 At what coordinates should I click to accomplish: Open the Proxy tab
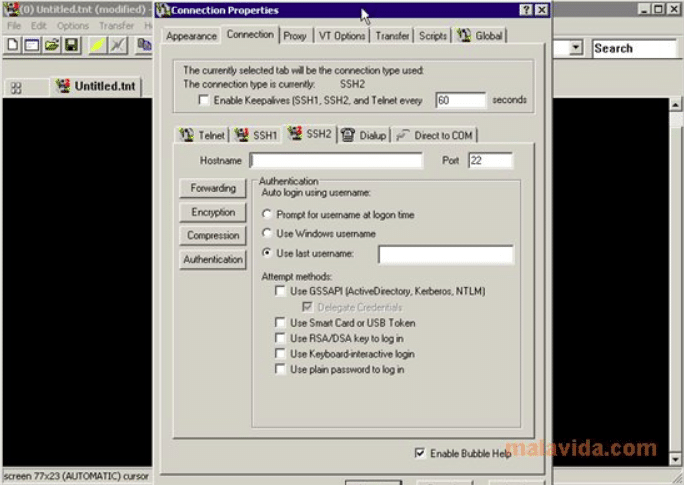click(x=295, y=36)
